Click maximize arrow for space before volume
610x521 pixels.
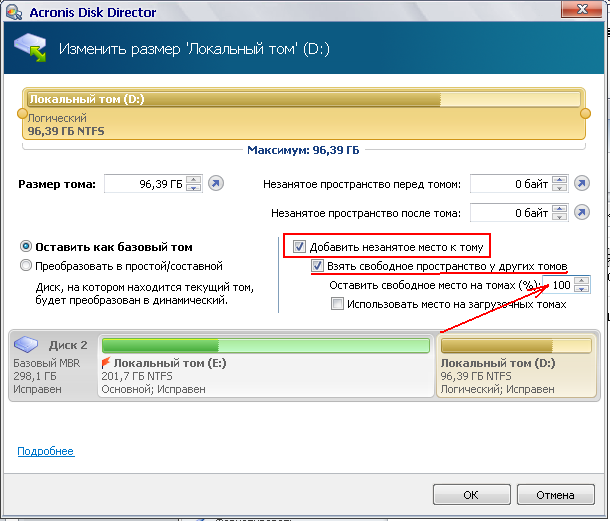point(582,183)
